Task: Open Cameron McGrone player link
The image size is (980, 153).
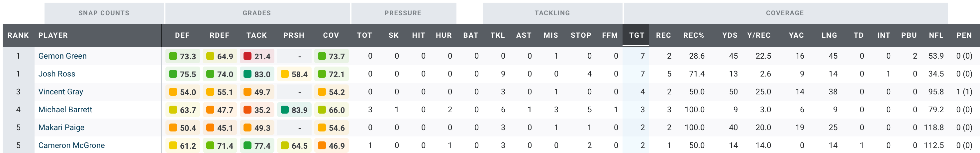Action: [x=71, y=145]
